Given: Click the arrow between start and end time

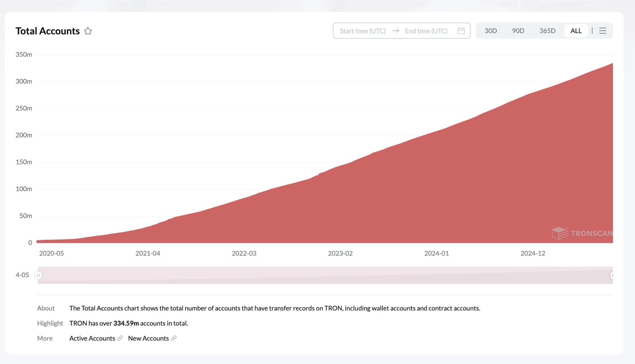Looking at the screenshot, I should 395,31.
